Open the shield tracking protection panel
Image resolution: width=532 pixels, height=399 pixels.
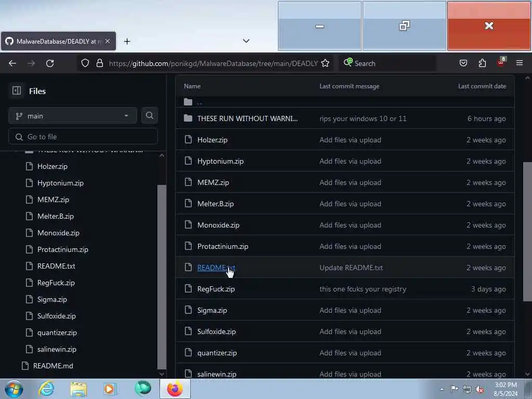(85, 63)
